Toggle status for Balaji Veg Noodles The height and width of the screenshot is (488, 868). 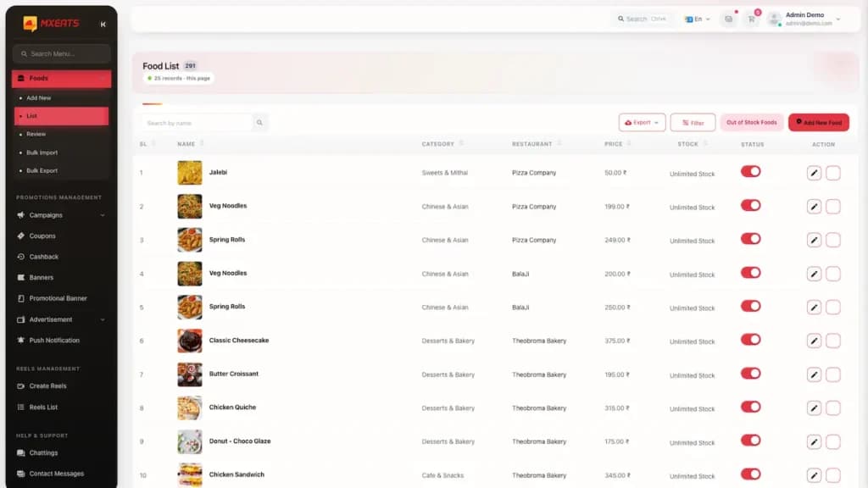point(751,272)
